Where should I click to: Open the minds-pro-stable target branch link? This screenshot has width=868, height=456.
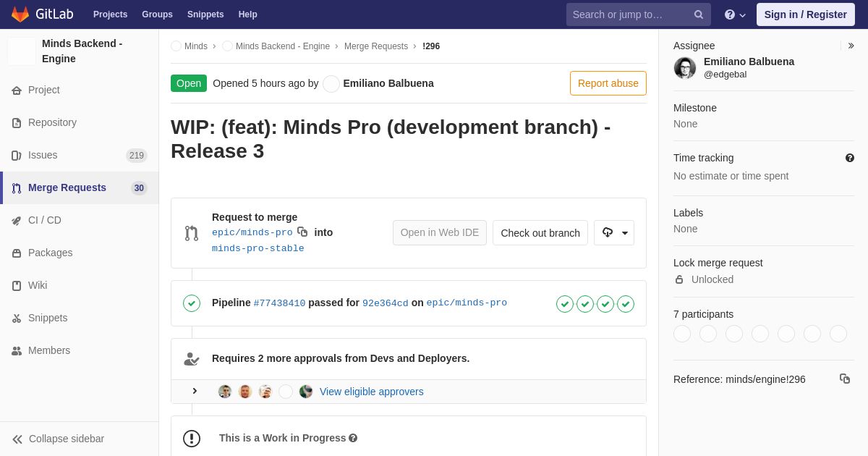(x=258, y=248)
